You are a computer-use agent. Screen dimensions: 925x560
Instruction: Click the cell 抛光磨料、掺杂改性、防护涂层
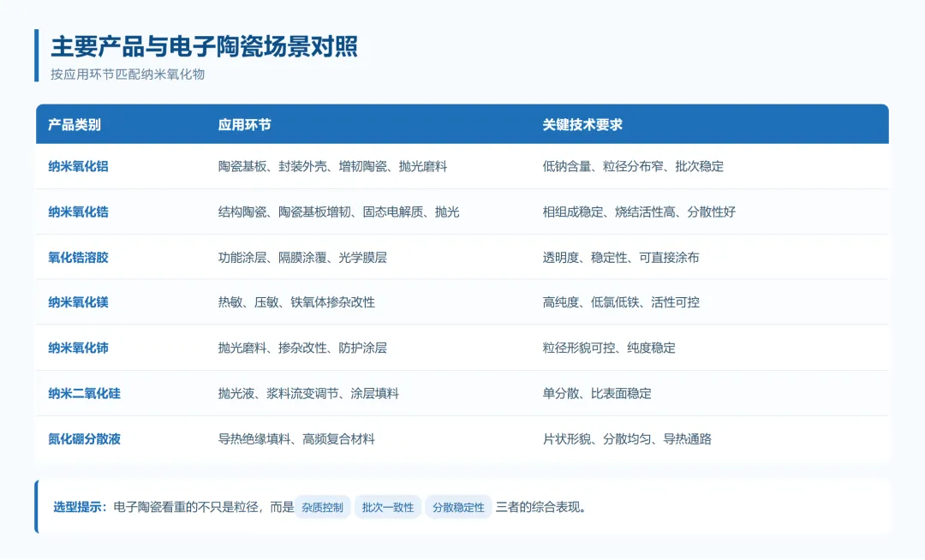tap(302, 348)
